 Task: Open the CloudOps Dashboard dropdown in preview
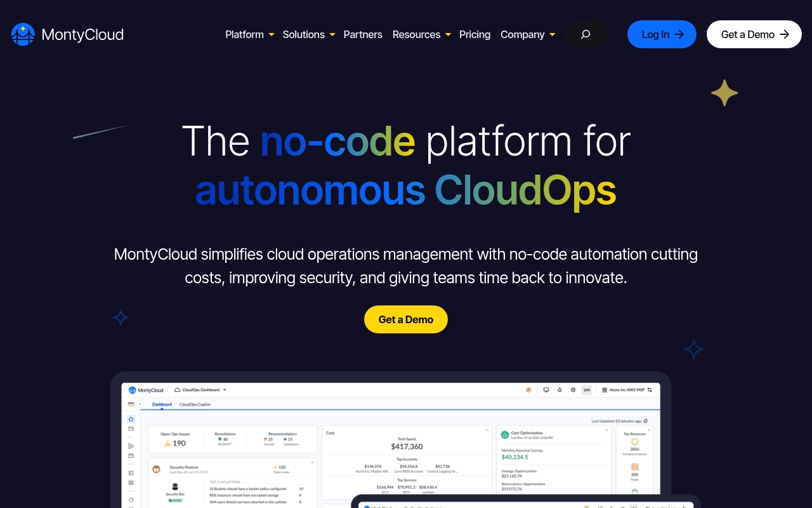[x=200, y=390]
